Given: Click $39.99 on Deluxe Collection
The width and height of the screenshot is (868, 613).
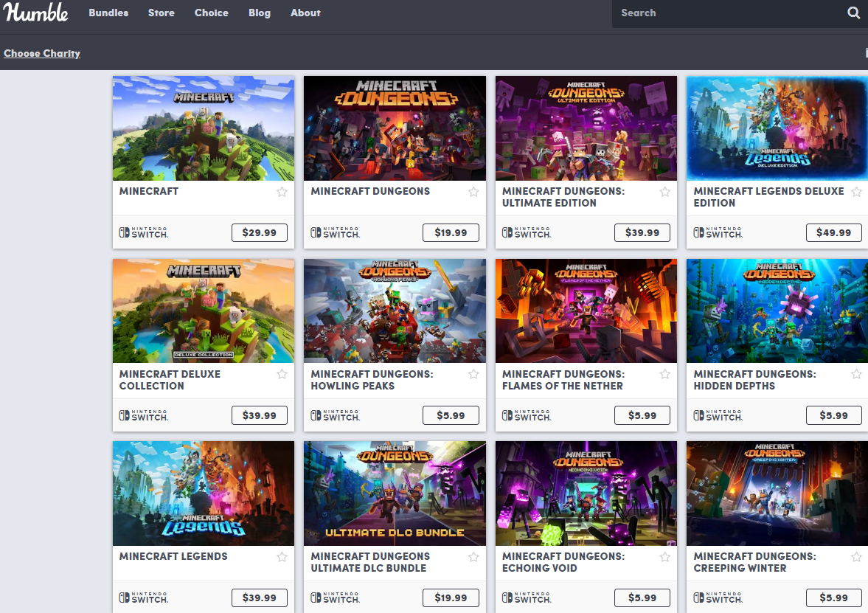Looking at the screenshot, I should [259, 415].
